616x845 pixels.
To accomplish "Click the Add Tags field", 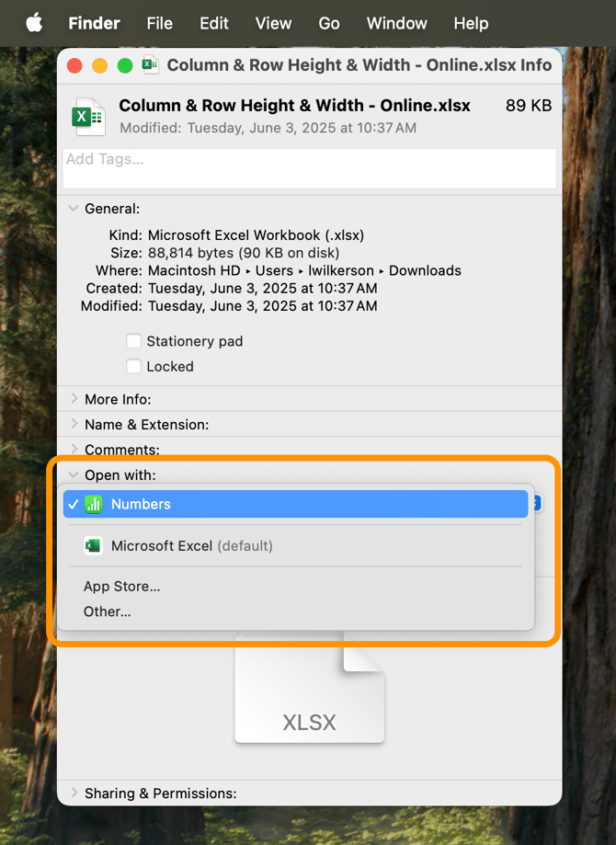I will 309,168.
